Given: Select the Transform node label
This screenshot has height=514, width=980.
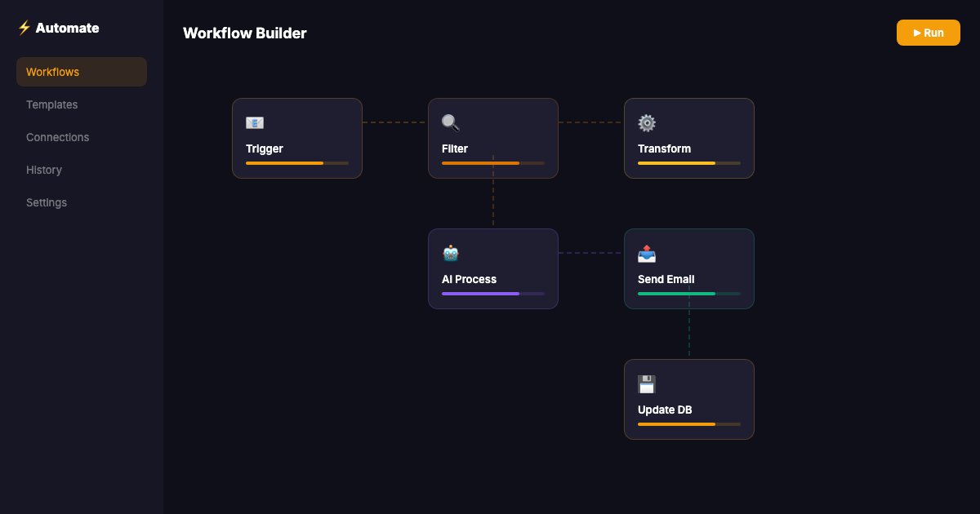Looking at the screenshot, I should (664, 148).
